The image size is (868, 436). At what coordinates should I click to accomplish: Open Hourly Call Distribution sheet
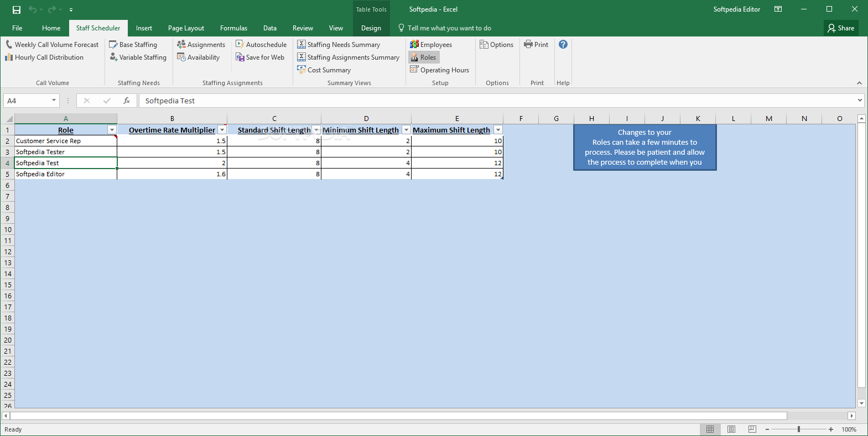click(44, 57)
